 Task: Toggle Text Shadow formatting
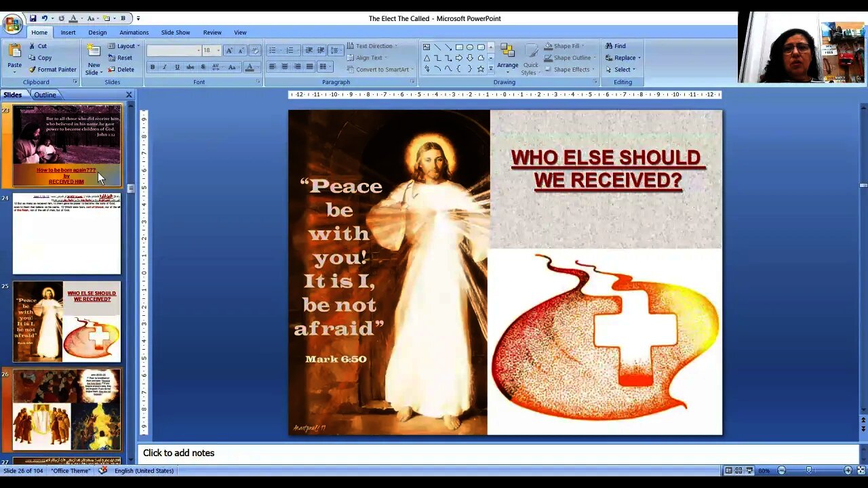pyautogui.click(x=203, y=67)
